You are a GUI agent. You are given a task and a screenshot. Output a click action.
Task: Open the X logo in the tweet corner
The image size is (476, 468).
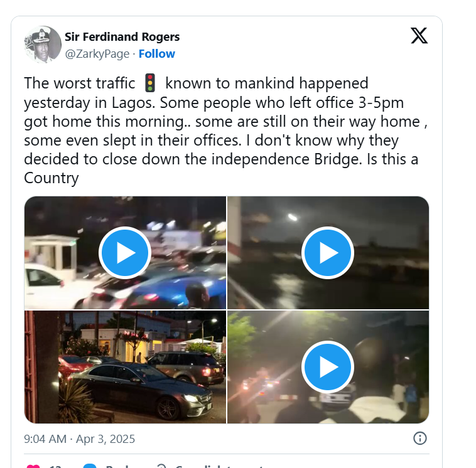coord(419,36)
